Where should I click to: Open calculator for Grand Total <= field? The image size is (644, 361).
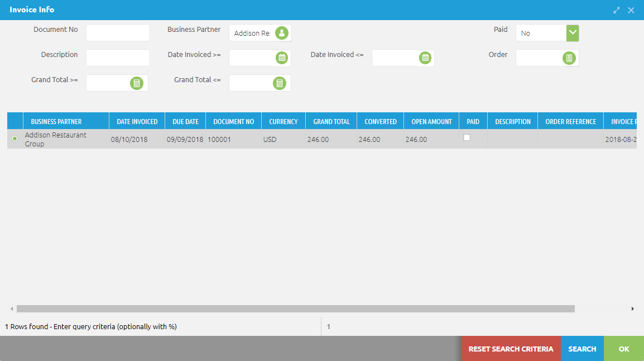pos(280,83)
